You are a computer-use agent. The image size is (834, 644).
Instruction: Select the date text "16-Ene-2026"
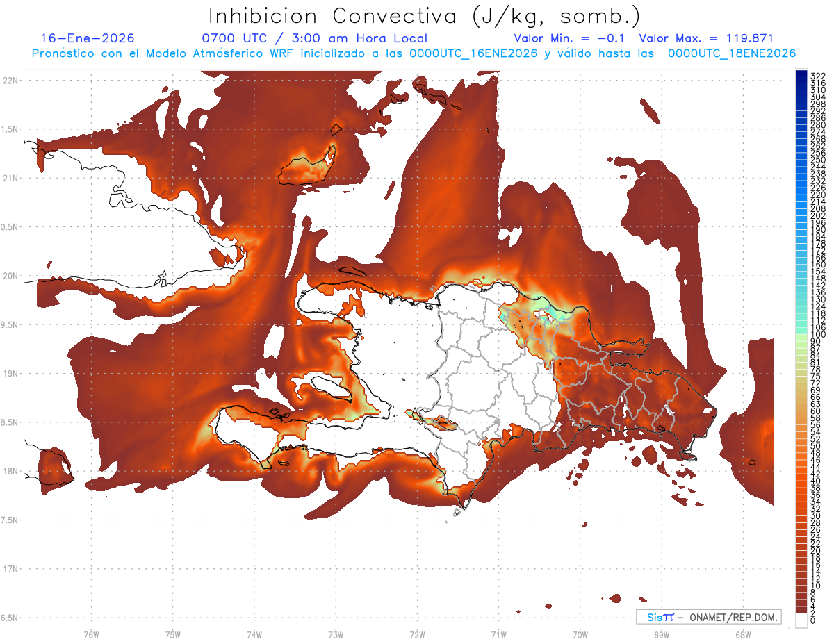click(88, 38)
